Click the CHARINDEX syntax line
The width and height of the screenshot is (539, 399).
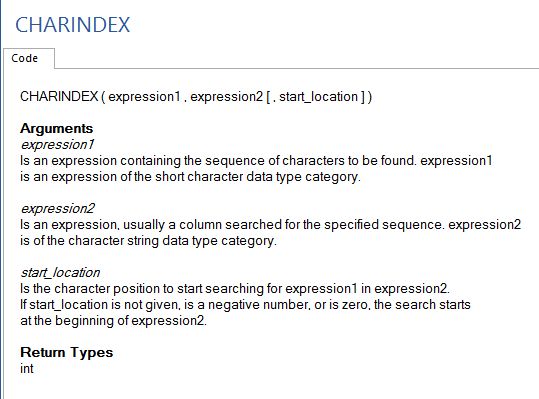pyautogui.click(x=196, y=97)
